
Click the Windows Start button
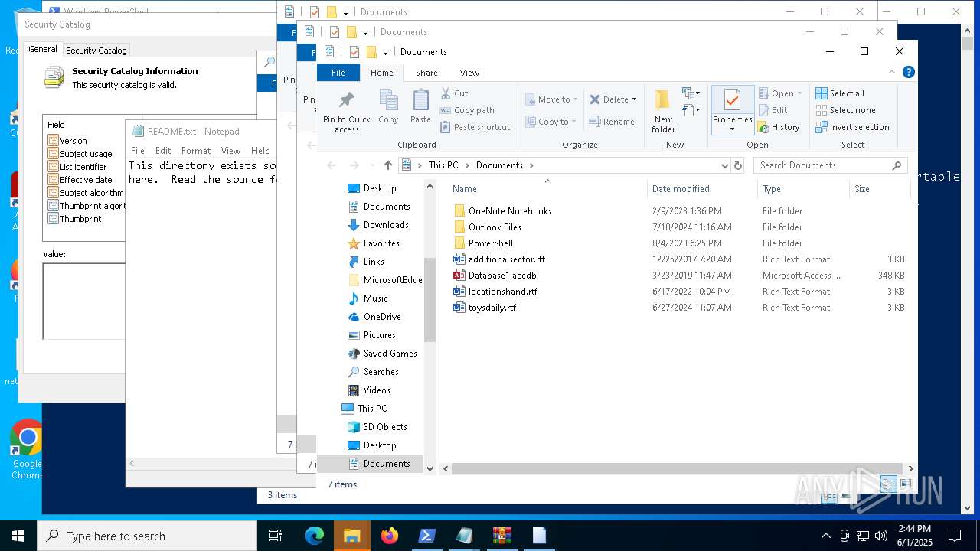point(18,536)
